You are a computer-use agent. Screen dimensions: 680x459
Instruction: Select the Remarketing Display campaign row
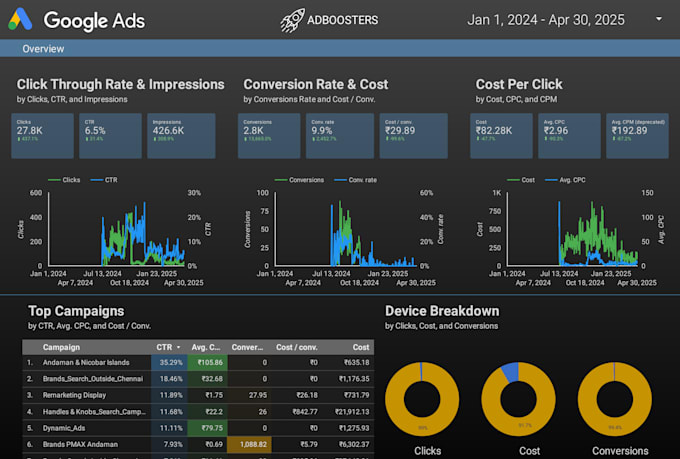198,395
